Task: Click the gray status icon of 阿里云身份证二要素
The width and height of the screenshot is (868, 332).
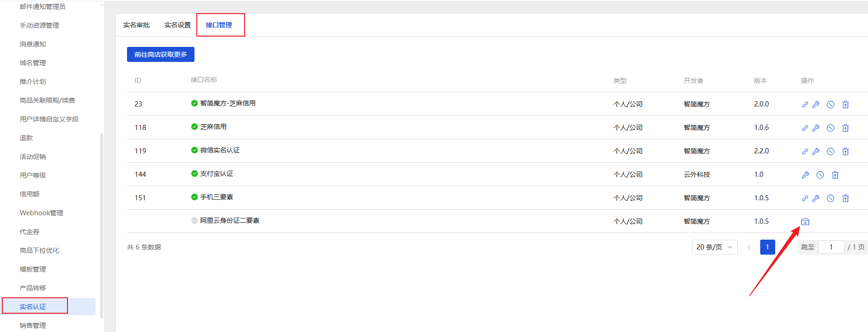Action: click(194, 220)
